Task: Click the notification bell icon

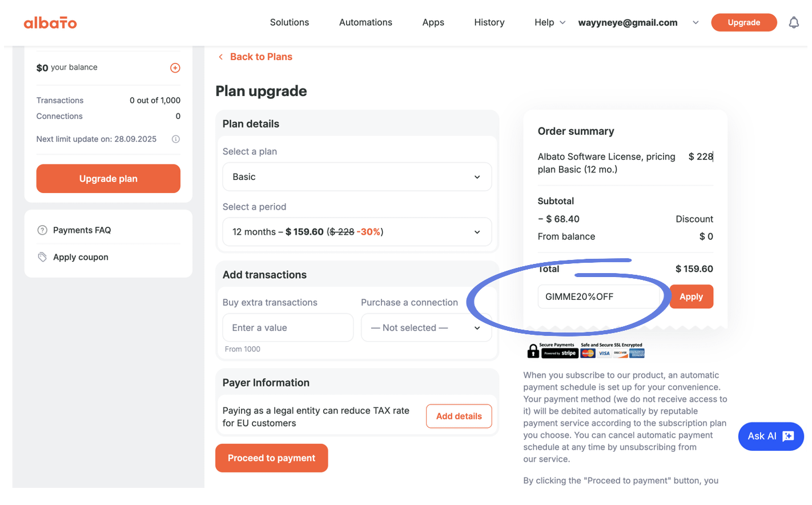Action: click(794, 23)
